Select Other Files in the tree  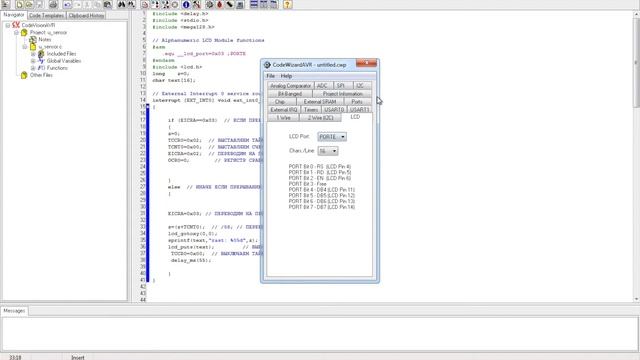tap(41, 75)
